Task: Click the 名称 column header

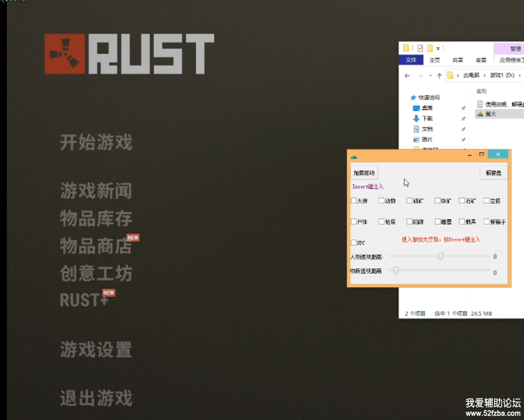Action: coord(481,91)
